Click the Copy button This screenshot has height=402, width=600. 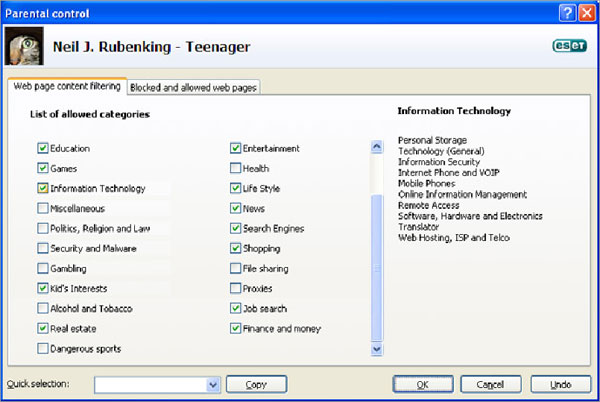256,384
